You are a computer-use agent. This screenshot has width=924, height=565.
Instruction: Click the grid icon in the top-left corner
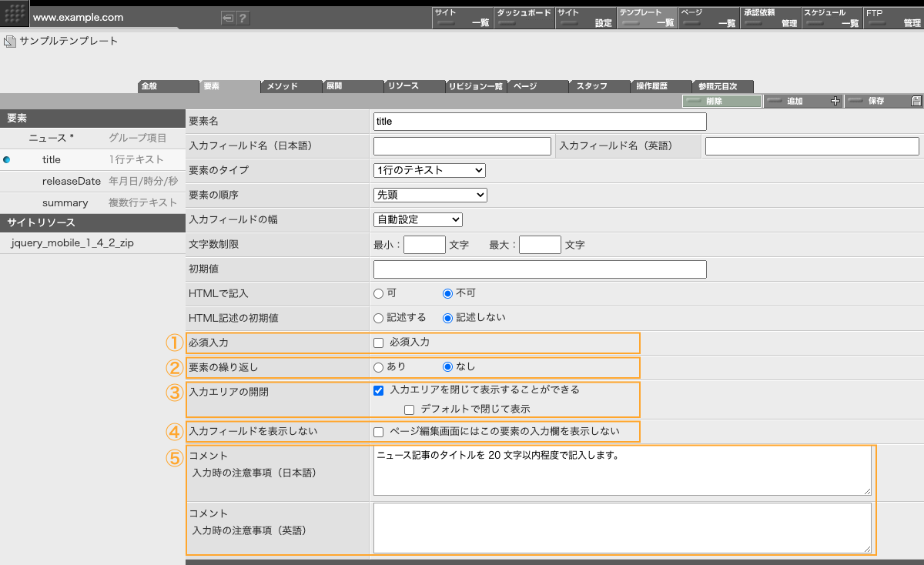14,13
